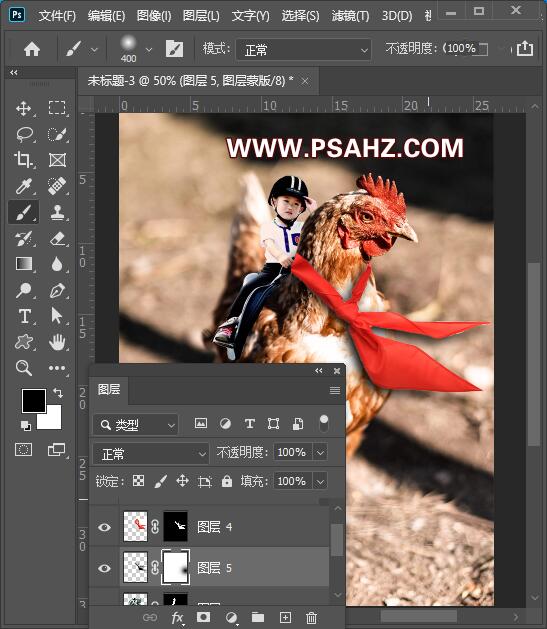
Task: Lock image pixels with brush icon
Action: [160, 481]
